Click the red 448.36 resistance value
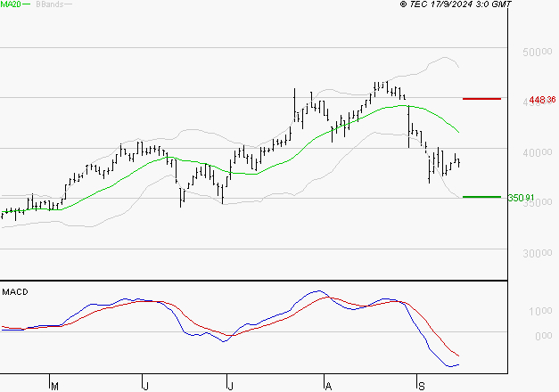Viewport: 559px width, 392px height. coord(542,100)
